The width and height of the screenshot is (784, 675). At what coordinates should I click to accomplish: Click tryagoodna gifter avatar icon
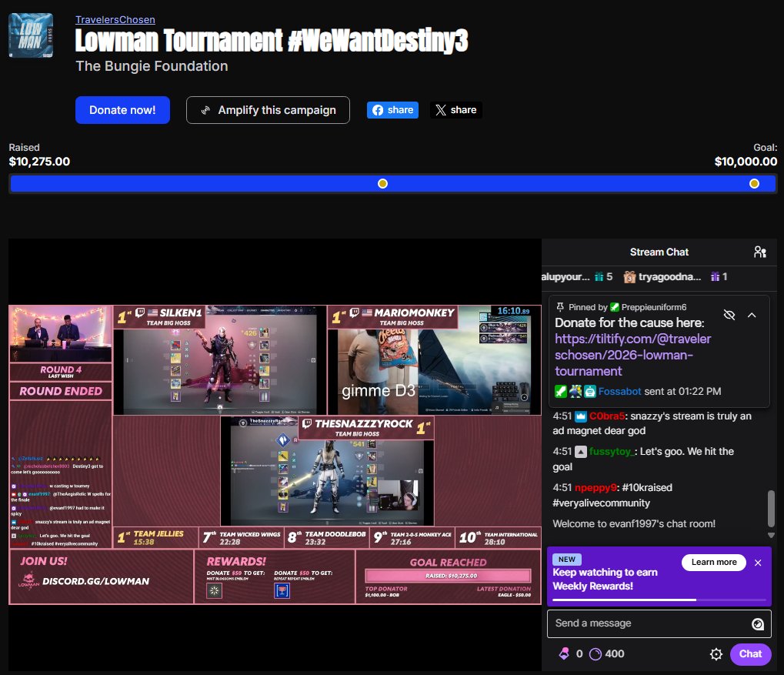point(629,277)
